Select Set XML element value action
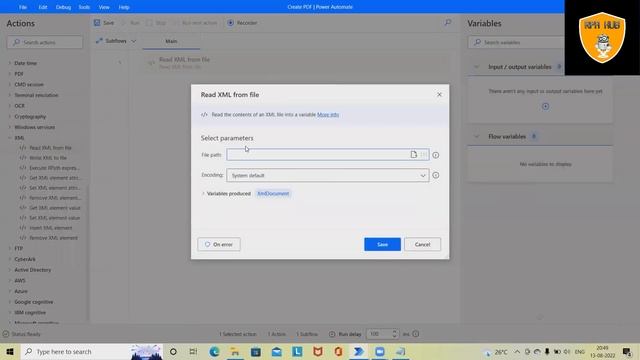Viewport: 640px width, 360px height. (54, 218)
